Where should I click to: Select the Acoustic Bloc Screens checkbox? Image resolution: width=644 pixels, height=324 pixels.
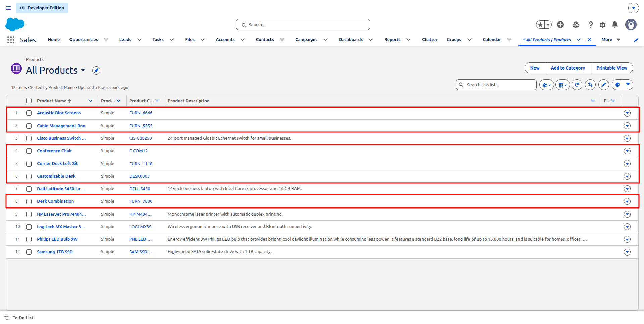point(29,113)
